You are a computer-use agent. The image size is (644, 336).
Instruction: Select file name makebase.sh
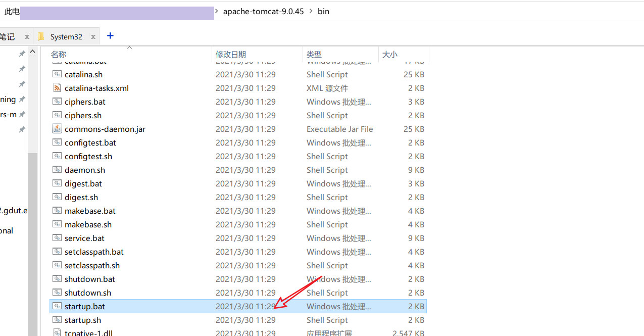(88, 224)
